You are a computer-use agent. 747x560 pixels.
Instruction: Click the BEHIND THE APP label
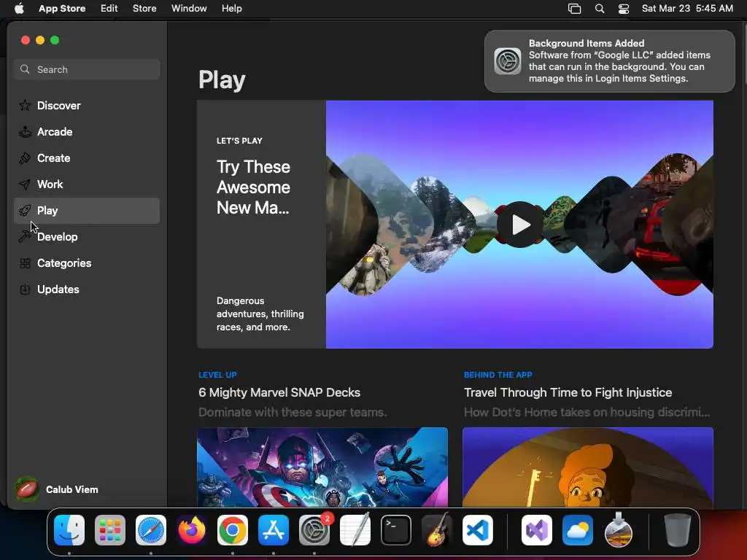click(x=498, y=375)
